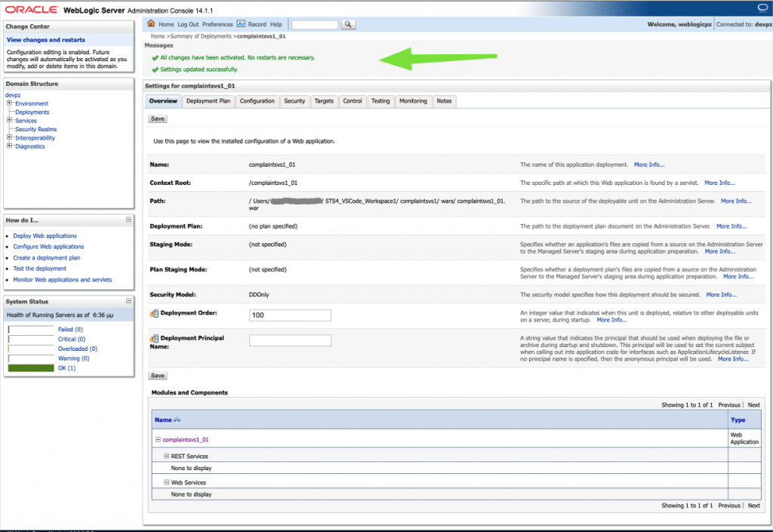Screen dimensions: 773x532
Task: Open the complaintsvs1_01 module link
Action: coord(186,440)
